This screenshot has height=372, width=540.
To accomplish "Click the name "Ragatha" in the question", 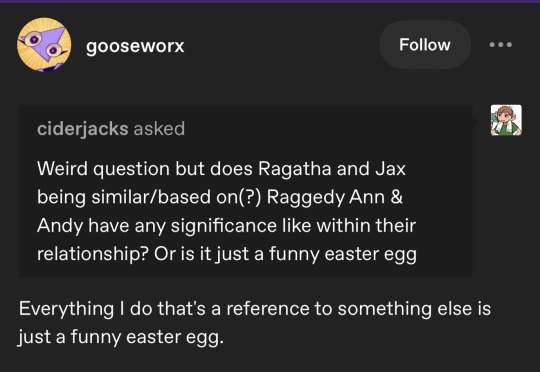I will (294, 169).
